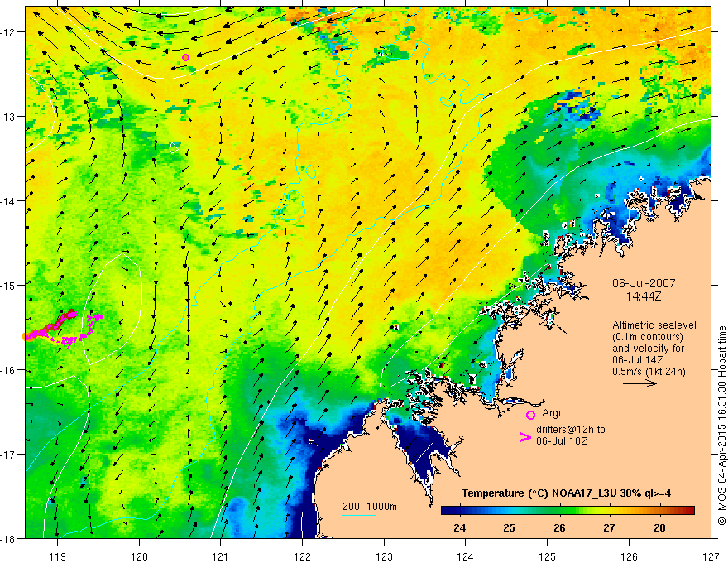728x563 pixels.
Task: Click the 'Altimetric sealevel' label
Action: click(654, 325)
